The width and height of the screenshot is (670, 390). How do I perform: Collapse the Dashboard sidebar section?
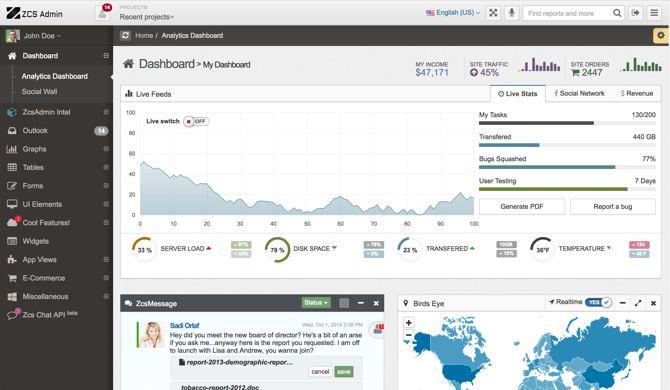tap(106, 56)
